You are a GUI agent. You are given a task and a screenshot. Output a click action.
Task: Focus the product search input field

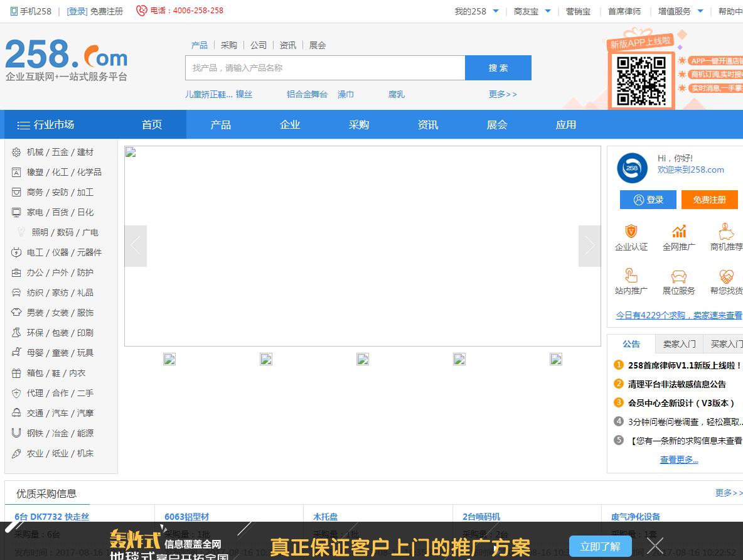(325, 68)
